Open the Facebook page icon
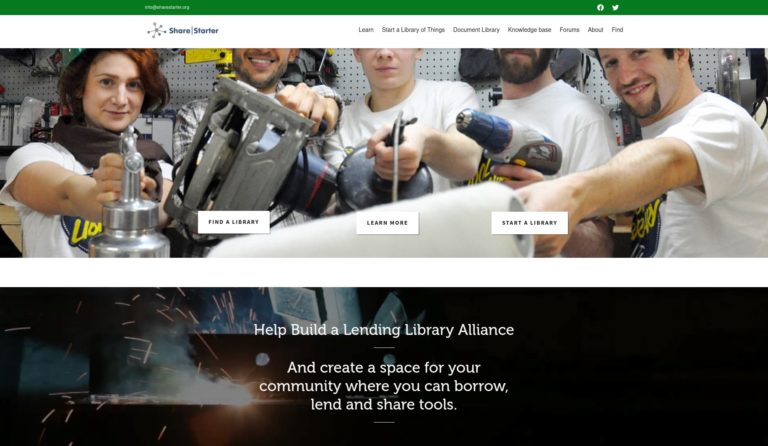 click(x=601, y=7)
